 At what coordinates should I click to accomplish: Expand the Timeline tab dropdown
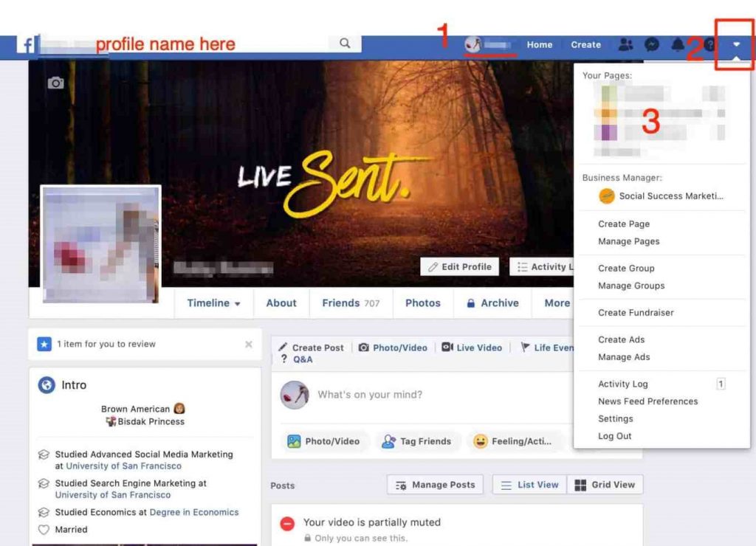(x=214, y=303)
